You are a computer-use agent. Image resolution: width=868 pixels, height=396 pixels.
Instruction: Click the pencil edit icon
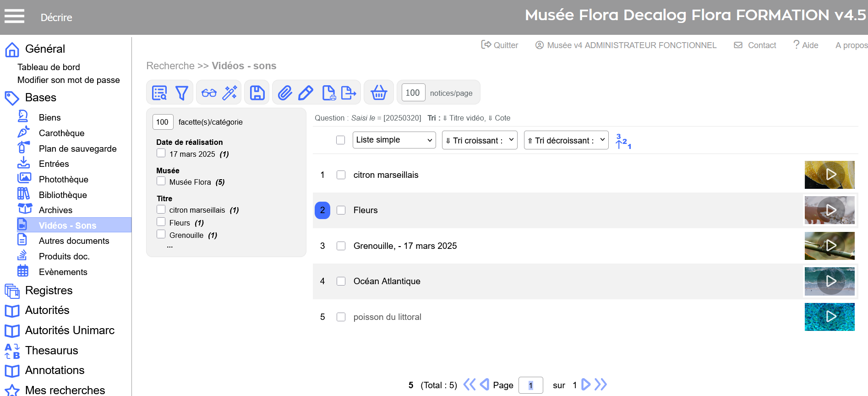coord(306,93)
